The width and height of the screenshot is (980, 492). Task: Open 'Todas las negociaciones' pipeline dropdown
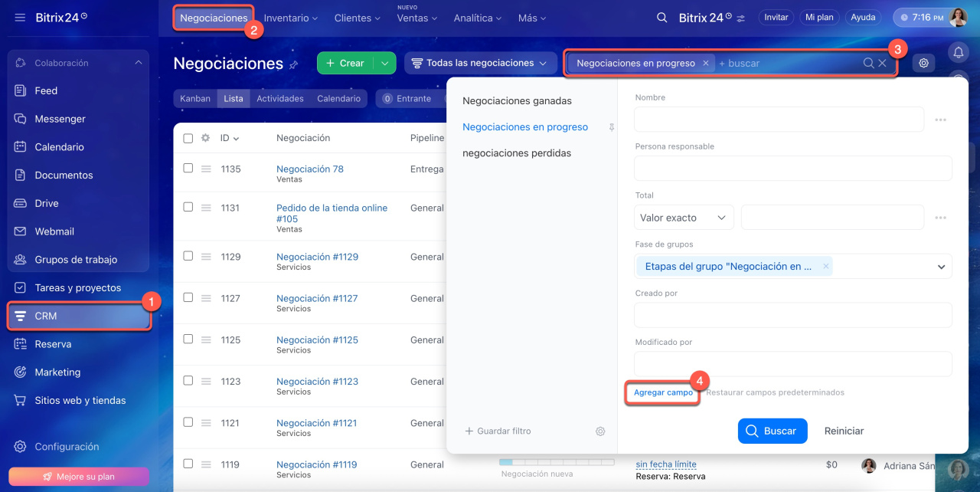(x=480, y=63)
